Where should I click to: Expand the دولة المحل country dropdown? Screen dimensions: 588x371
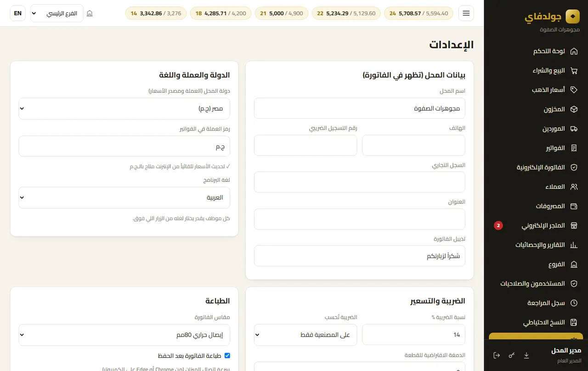(x=124, y=109)
